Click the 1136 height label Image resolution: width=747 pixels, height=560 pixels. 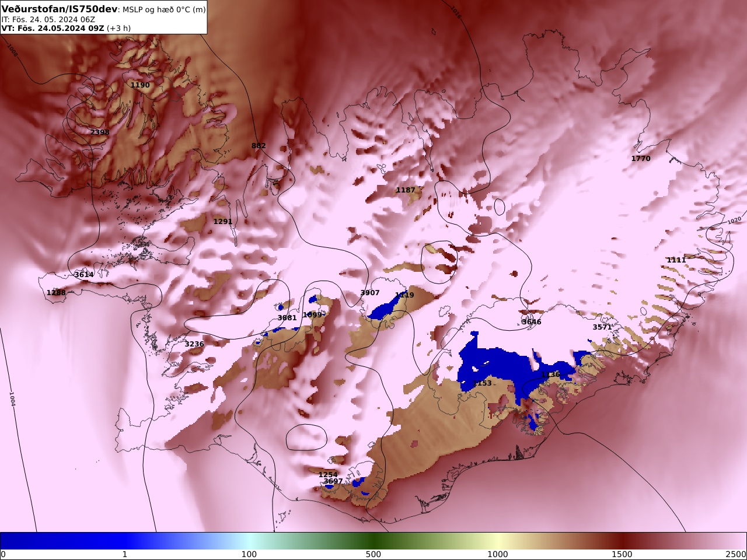point(550,374)
